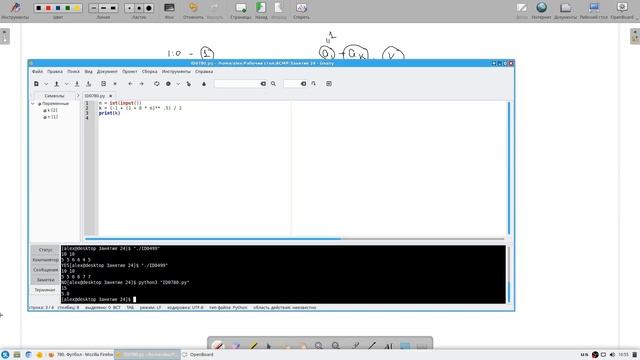Image resolution: width=640 pixels, height=360 pixels.
Task: Click Geany's compile toolbar icon
Action: tap(157, 84)
